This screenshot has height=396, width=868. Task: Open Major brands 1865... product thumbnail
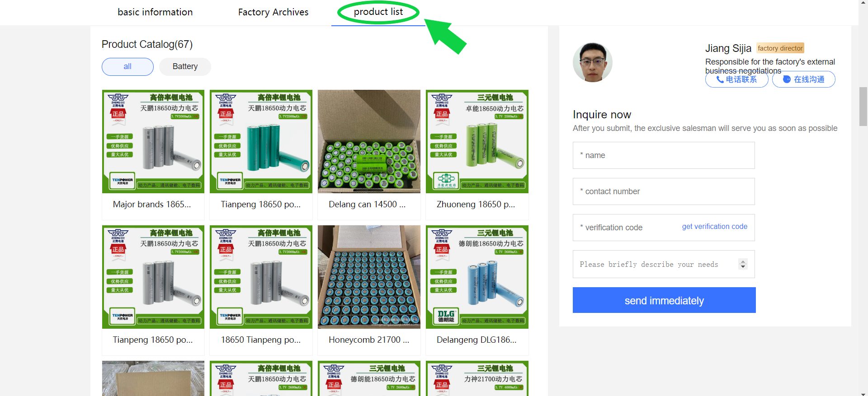153,141
